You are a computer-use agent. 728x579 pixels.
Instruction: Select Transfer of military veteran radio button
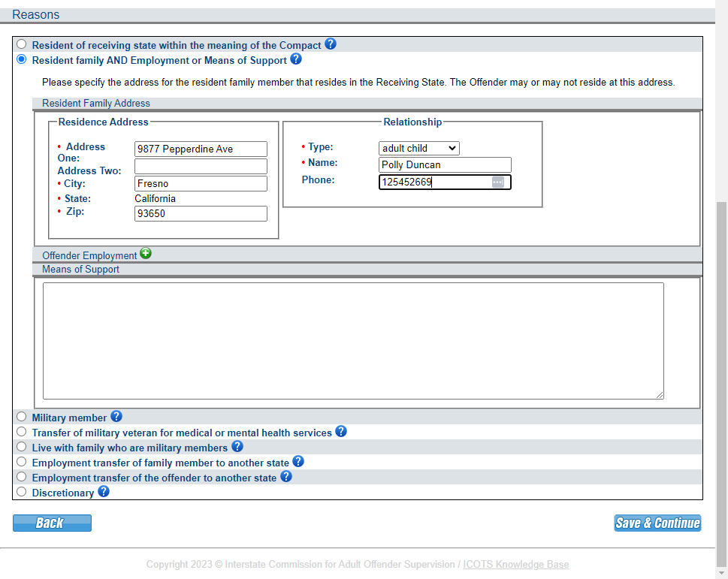pos(21,432)
